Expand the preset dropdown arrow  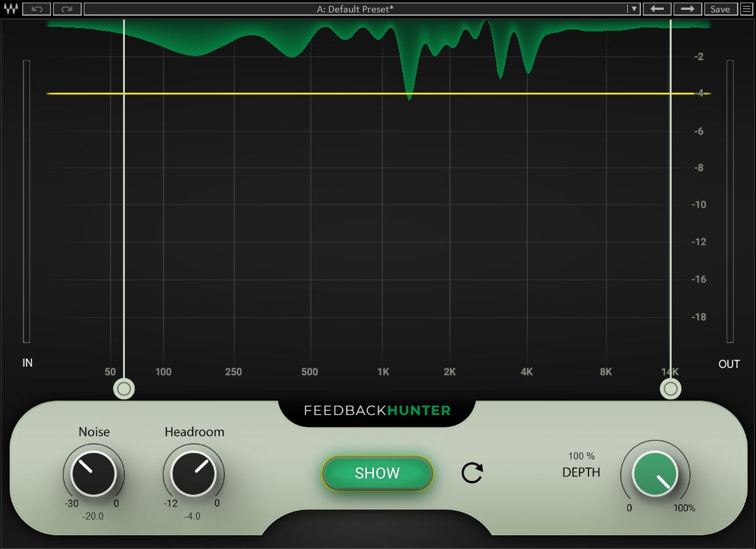pyautogui.click(x=633, y=9)
